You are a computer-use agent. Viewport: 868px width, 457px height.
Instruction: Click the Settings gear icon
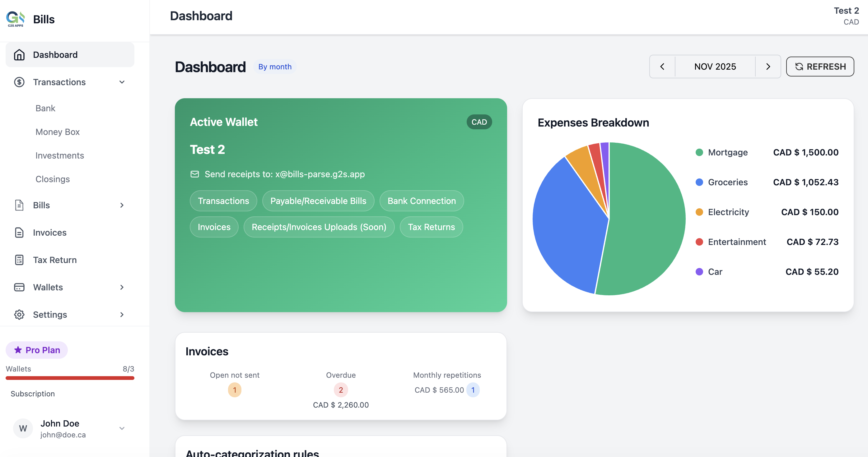19,315
